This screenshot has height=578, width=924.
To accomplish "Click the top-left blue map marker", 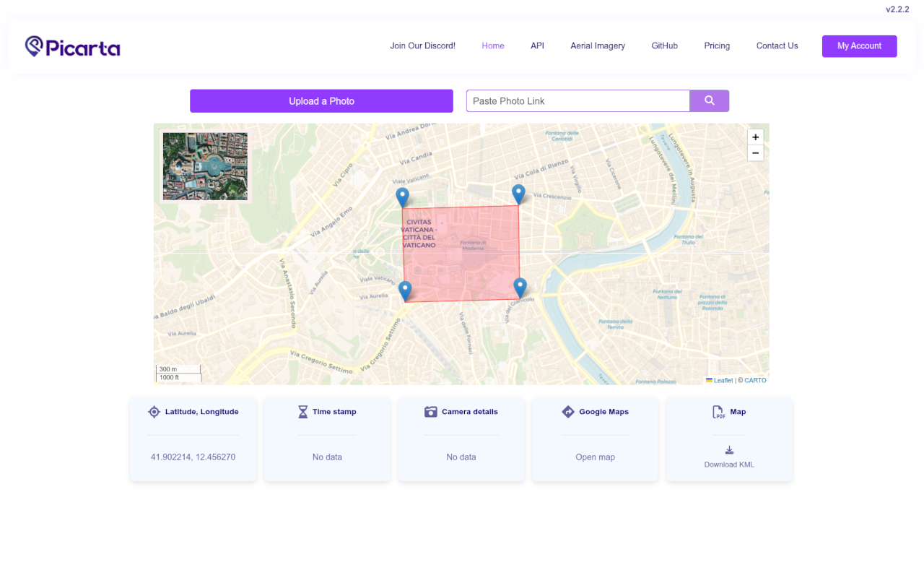I will tap(402, 197).
